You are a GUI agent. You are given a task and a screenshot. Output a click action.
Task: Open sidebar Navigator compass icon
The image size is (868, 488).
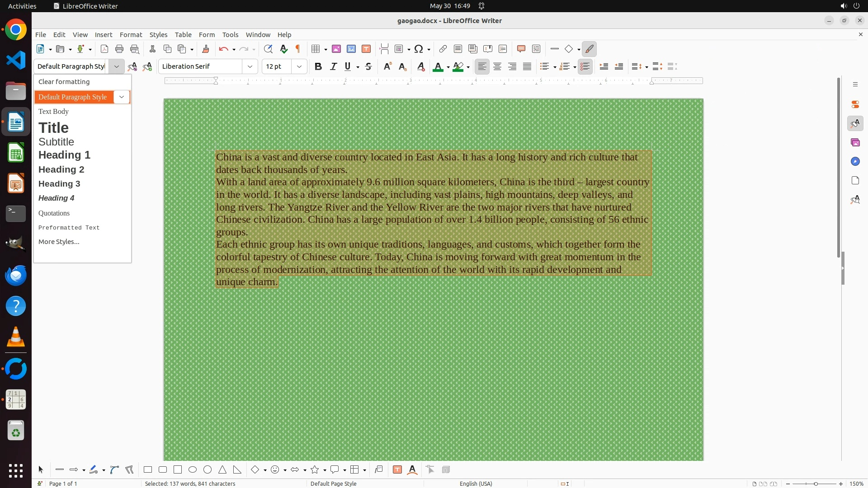pyautogui.click(x=855, y=161)
